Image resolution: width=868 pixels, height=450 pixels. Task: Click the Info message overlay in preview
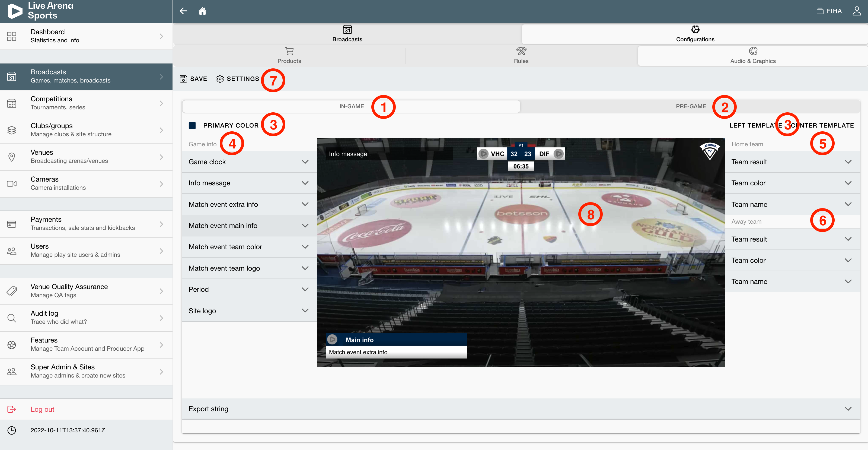(389, 154)
